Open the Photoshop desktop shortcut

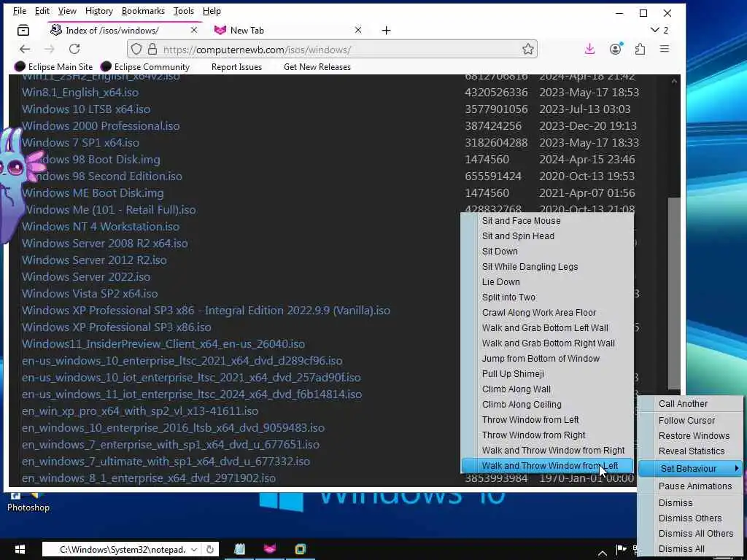click(28, 502)
